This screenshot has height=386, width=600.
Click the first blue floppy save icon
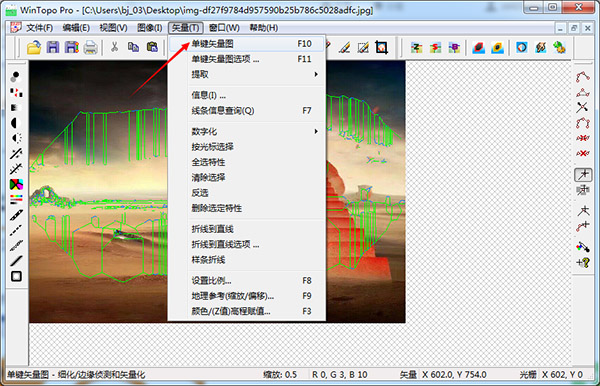[53, 47]
